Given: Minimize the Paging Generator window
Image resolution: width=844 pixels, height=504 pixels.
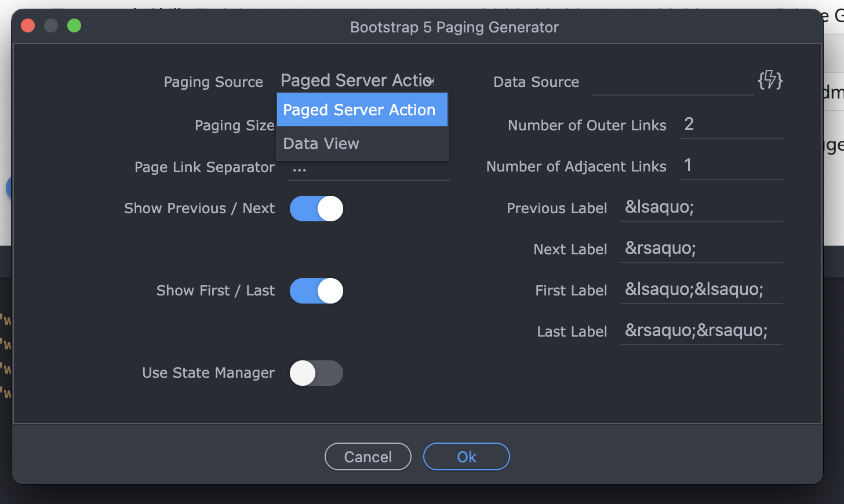Looking at the screenshot, I should (x=50, y=25).
